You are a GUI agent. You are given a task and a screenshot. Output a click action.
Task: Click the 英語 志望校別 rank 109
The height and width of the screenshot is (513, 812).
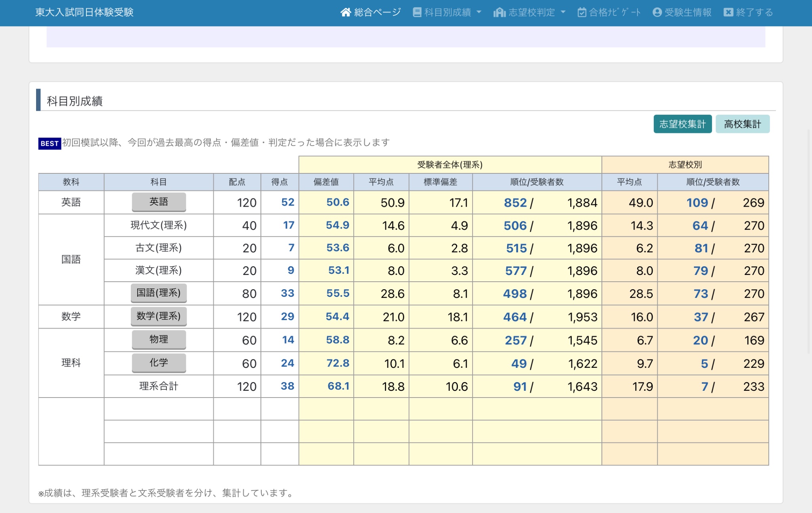click(x=697, y=203)
